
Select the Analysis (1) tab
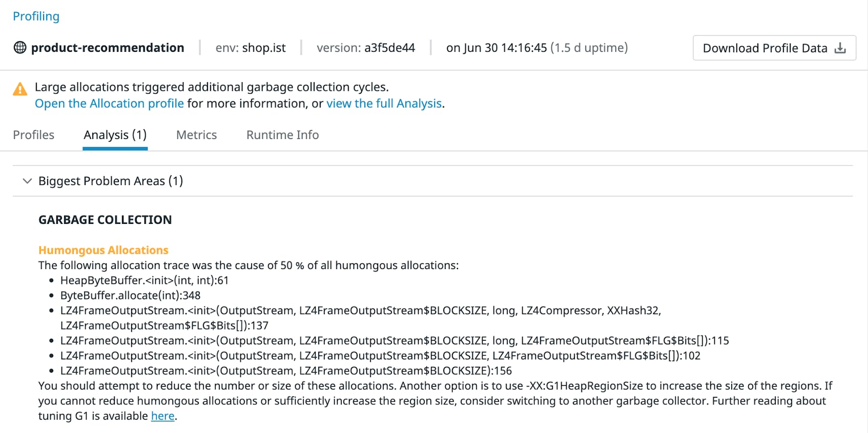(x=115, y=135)
